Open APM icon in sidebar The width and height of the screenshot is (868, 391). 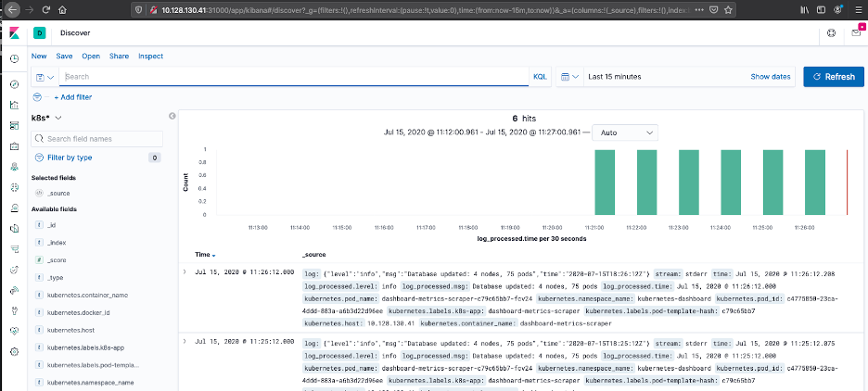15,249
